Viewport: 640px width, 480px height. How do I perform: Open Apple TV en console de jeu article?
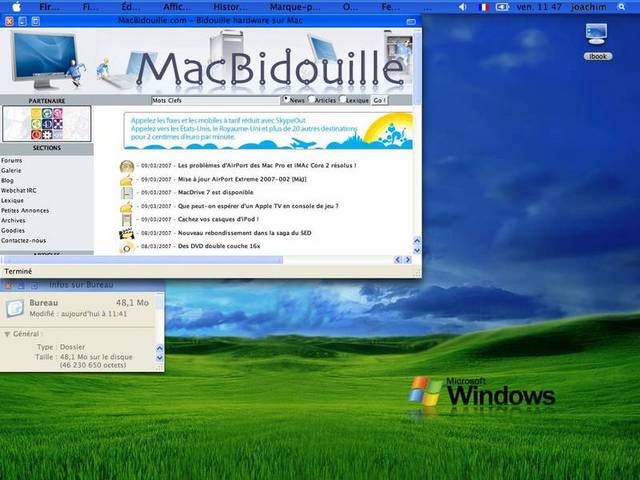258,206
